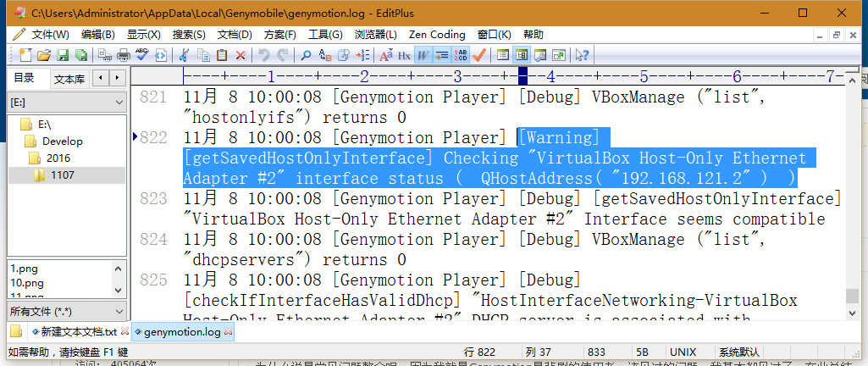Delete selection with red X icon

240,55
